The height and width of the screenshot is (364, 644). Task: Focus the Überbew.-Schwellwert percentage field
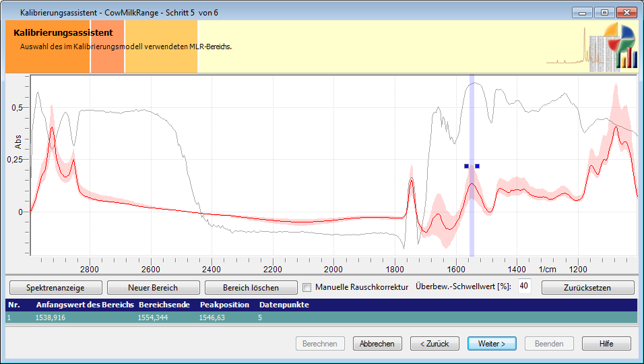click(524, 286)
